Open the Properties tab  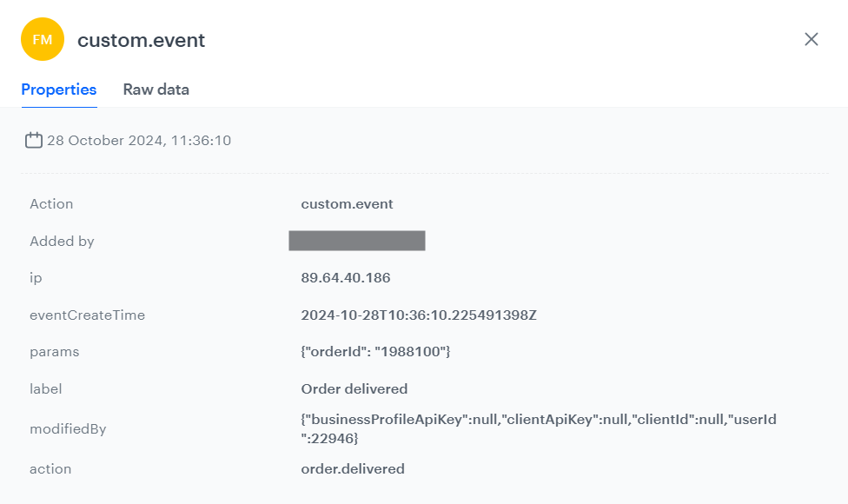click(58, 90)
